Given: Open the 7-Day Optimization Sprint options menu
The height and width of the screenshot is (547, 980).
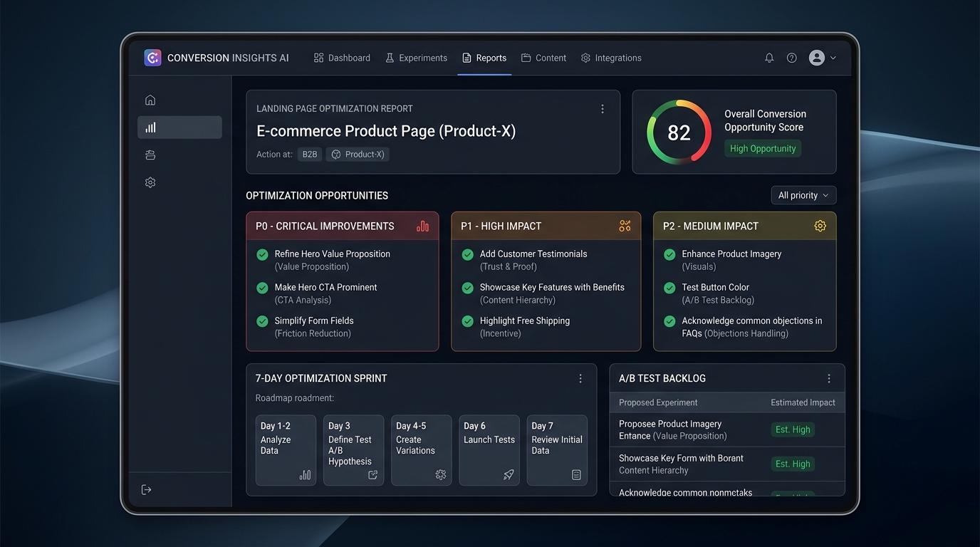Looking at the screenshot, I should point(580,379).
